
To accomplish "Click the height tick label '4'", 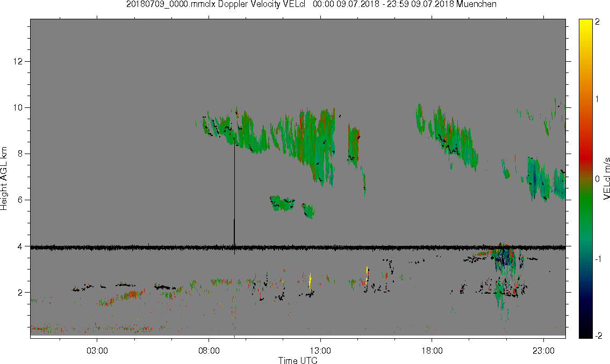I will (20, 246).
